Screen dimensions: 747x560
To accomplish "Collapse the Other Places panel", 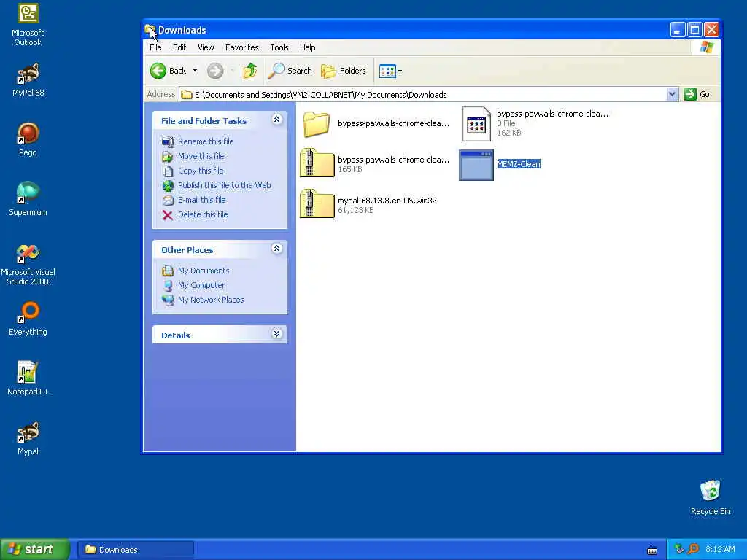I will (x=276, y=249).
